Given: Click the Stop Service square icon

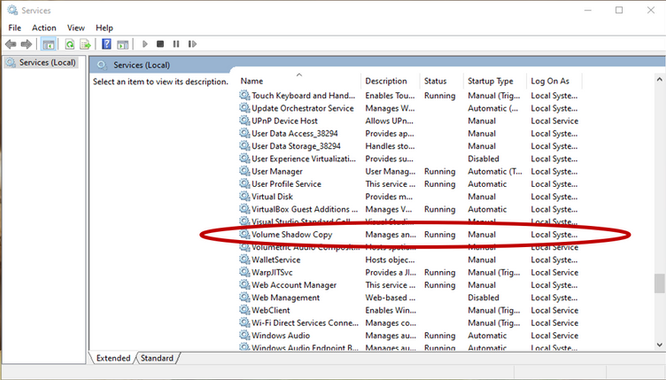Looking at the screenshot, I should point(160,44).
